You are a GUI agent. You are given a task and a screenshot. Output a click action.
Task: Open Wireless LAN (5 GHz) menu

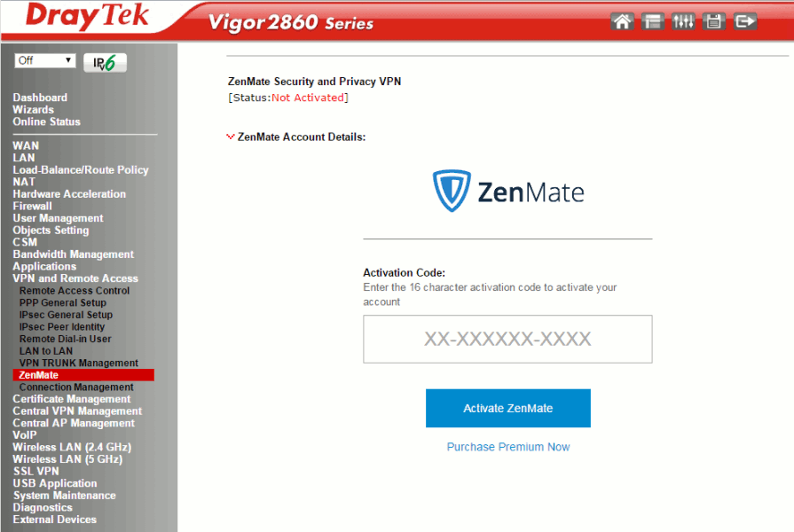(67, 459)
